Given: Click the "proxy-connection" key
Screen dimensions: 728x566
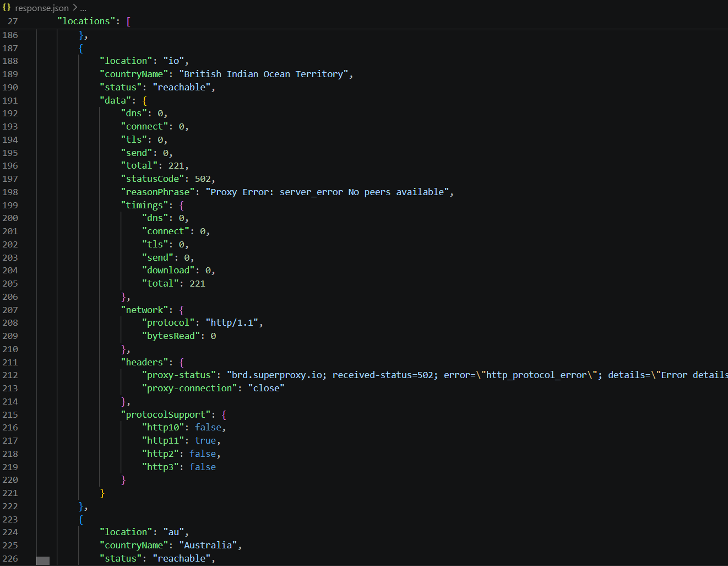Looking at the screenshot, I should 190,389.
